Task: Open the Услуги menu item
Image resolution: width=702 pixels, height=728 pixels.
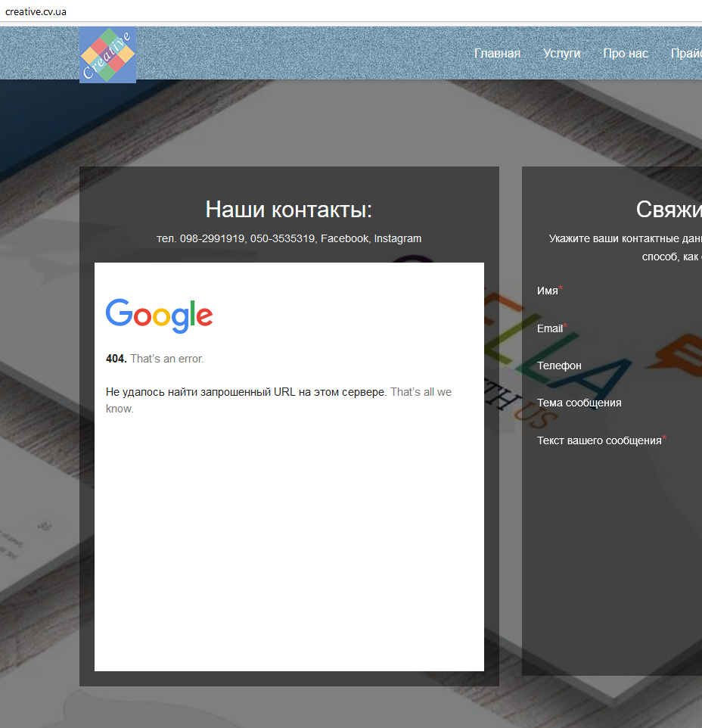Action: coord(561,54)
